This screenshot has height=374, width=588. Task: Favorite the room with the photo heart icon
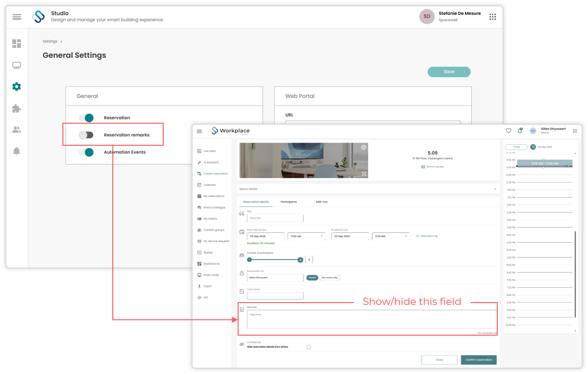363,148
